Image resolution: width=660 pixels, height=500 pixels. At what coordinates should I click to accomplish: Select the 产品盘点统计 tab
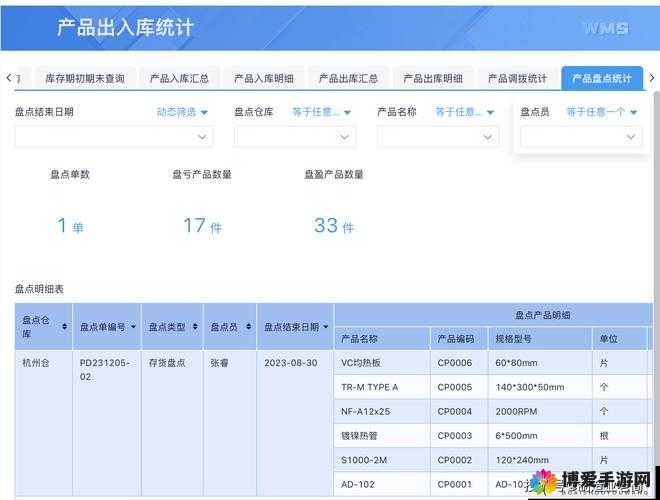point(602,79)
